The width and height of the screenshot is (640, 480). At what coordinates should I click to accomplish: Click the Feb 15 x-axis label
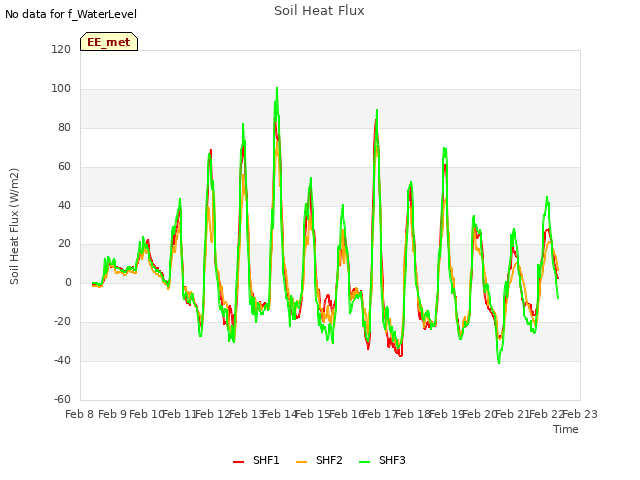tap(313, 414)
